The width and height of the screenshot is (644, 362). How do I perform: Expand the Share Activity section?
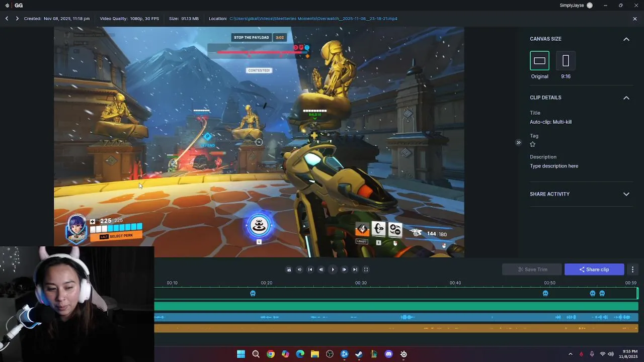coord(626,194)
